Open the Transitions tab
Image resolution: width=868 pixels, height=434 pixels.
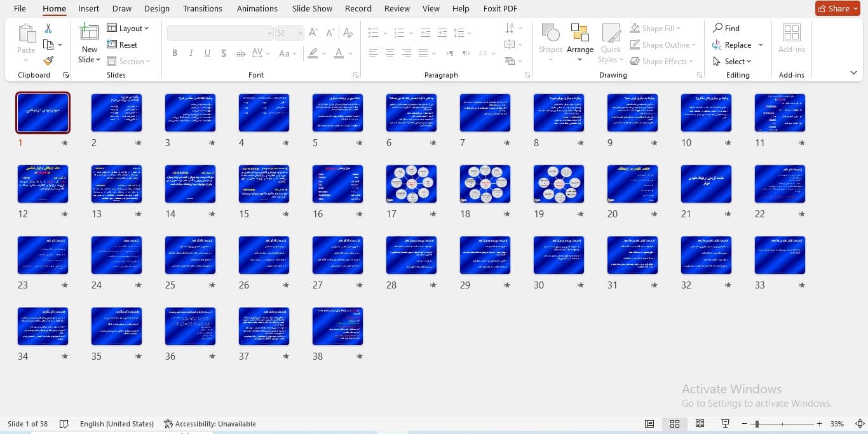click(x=203, y=9)
